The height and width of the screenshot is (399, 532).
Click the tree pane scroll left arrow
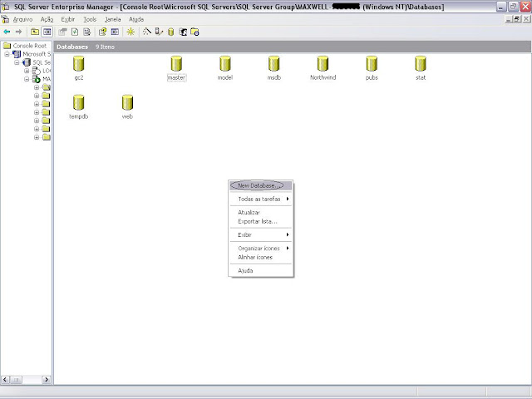pos(5,379)
